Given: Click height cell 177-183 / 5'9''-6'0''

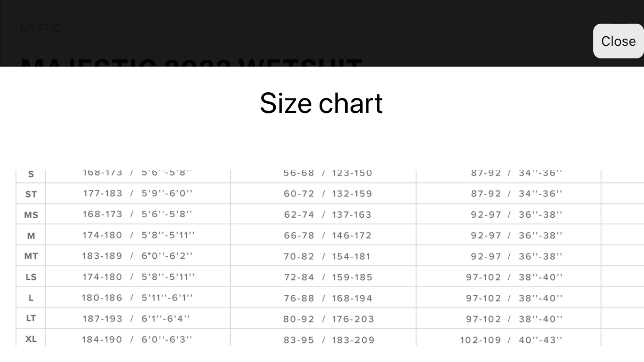Looking at the screenshot, I should pyautogui.click(x=138, y=193).
